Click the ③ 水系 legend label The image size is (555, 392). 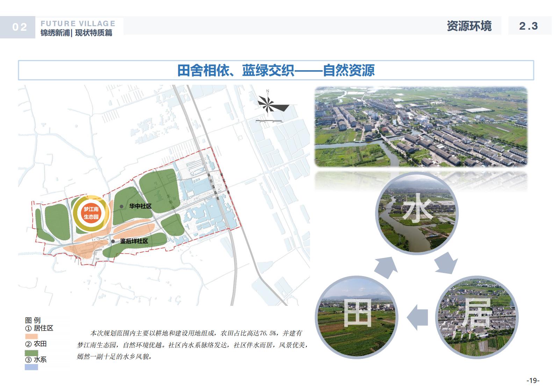36,360
